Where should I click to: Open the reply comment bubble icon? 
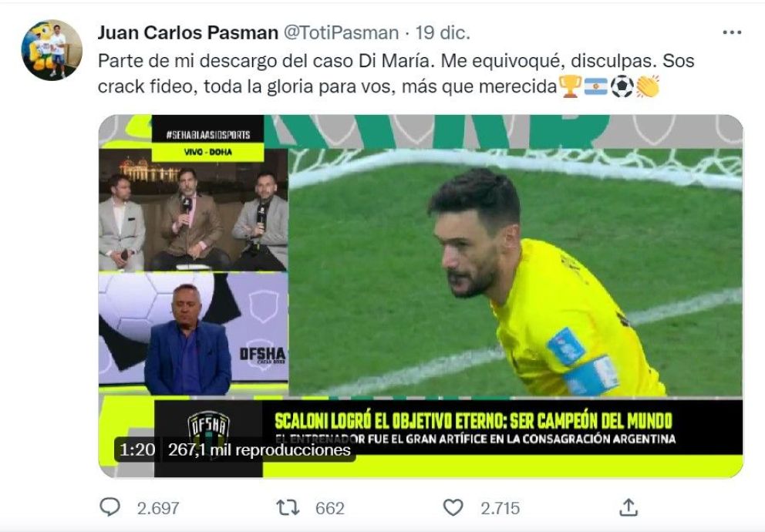110,507
